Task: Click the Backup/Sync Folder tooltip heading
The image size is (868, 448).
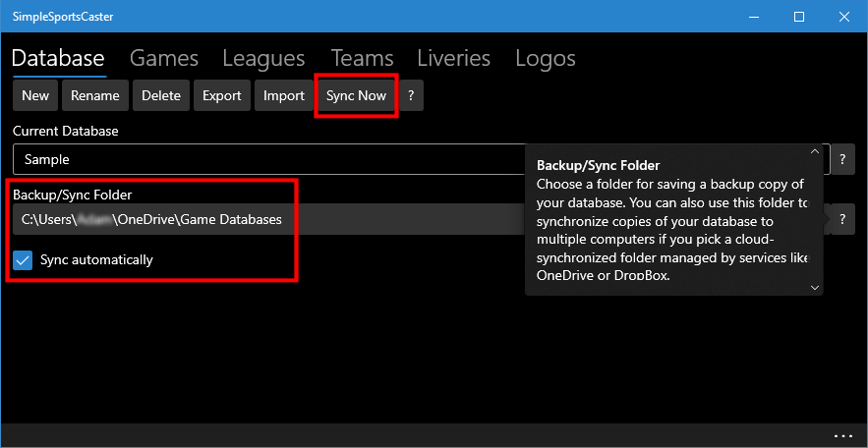Action: [598, 165]
